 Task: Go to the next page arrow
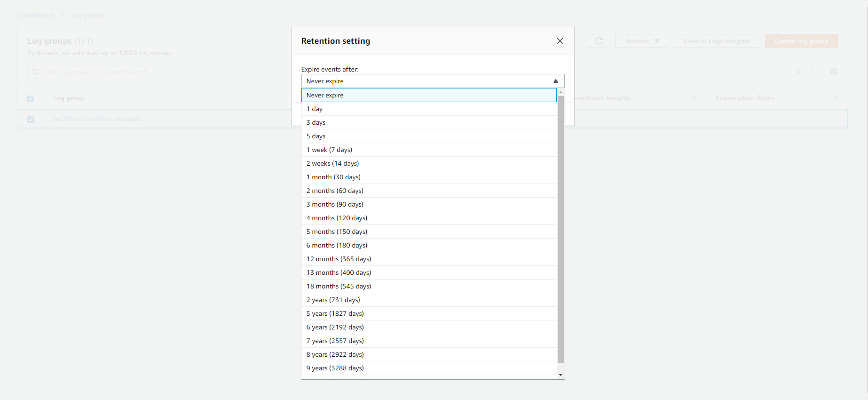812,72
